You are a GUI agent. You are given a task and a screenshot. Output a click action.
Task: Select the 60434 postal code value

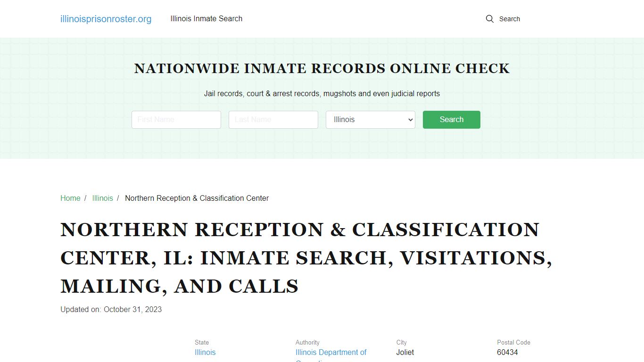(507, 353)
